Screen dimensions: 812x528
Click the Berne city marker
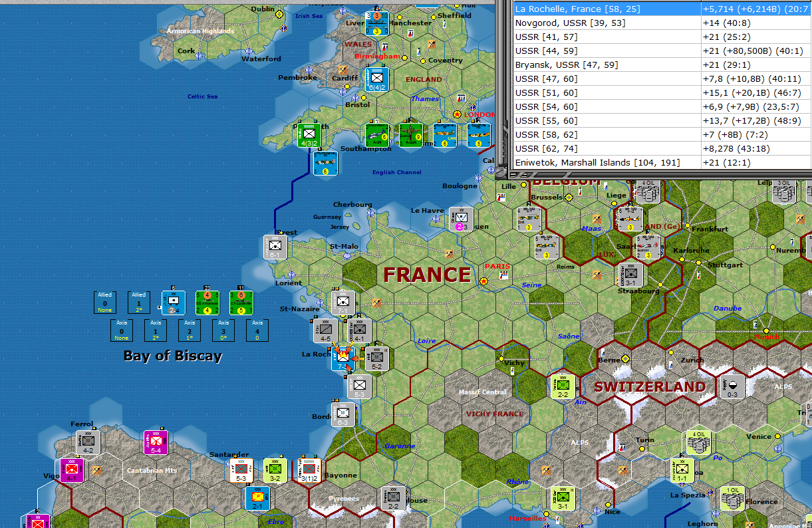tap(625, 359)
